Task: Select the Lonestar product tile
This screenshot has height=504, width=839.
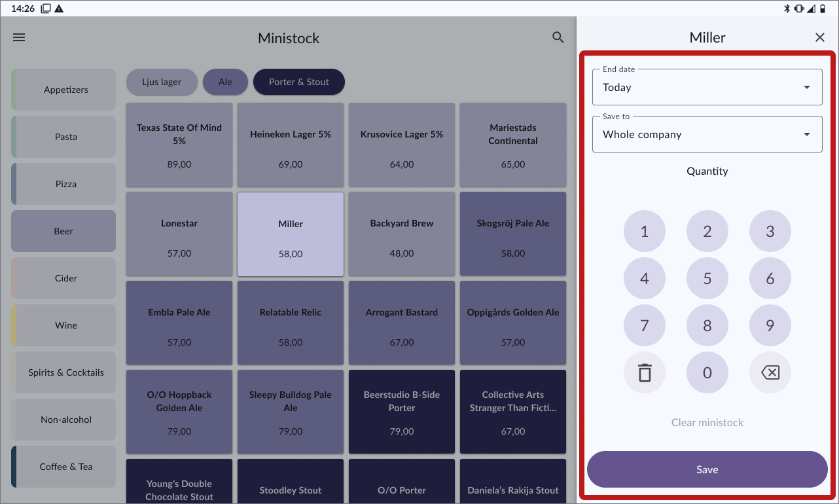Action: (x=179, y=234)
